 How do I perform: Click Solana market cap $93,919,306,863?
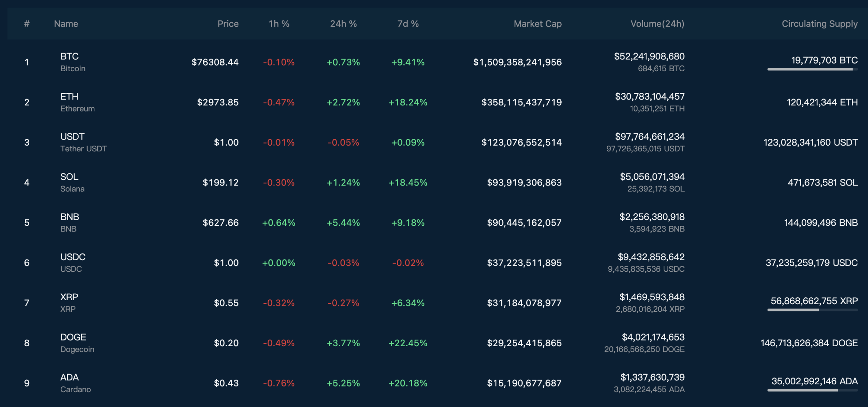(x=524, y=183)
